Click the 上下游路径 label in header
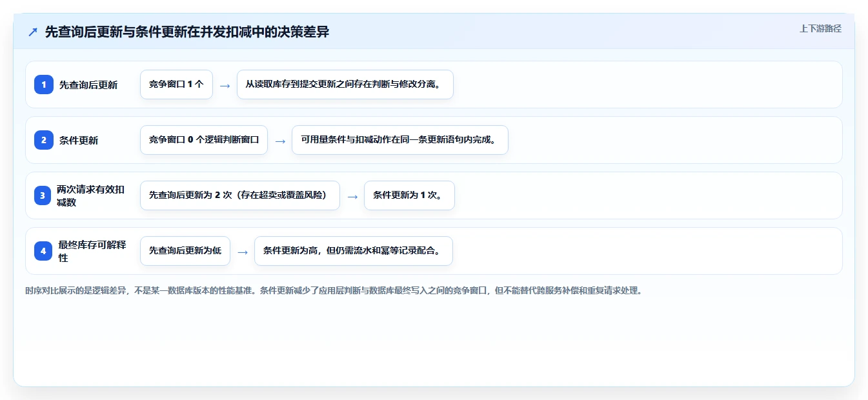 tap(820, 28)
